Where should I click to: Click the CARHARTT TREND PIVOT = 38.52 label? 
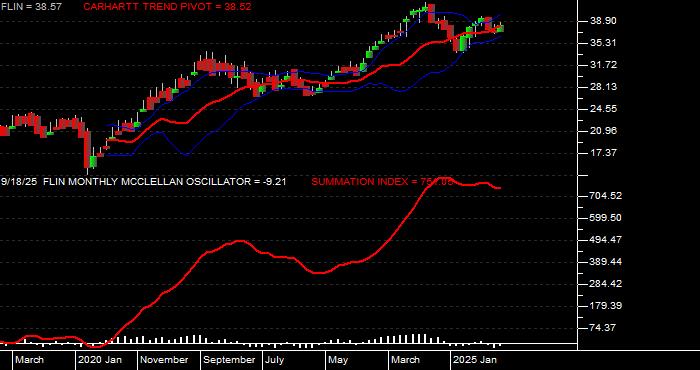pos(167,7)
